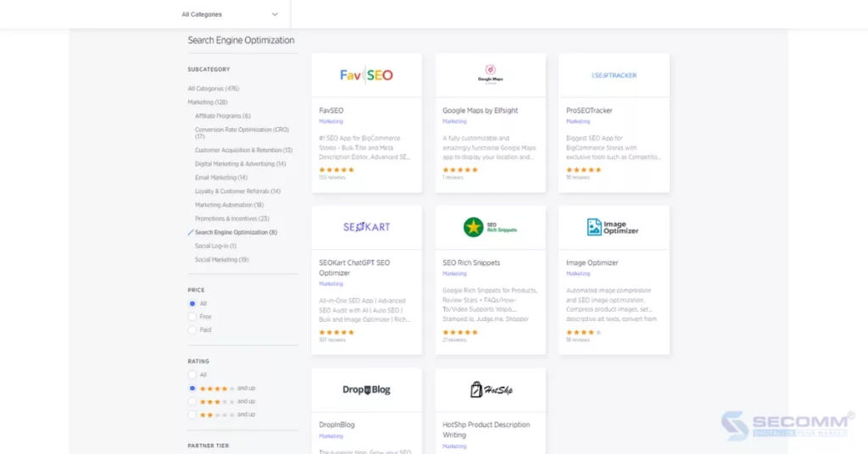Click the Image Optimizer reviews count
This screenshot has width=868, height=454.
[578, 340]
